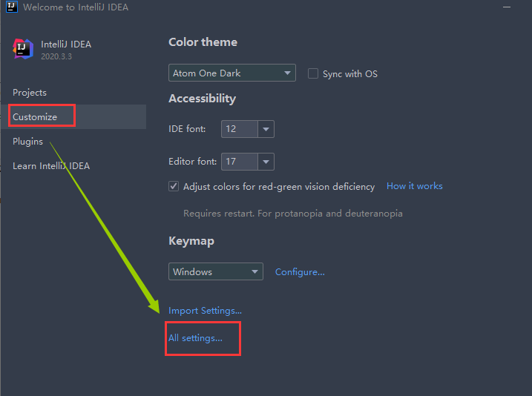This screenshot has height=396, width=532.
Task: Click the Import Settings... link
Action: 205,310
